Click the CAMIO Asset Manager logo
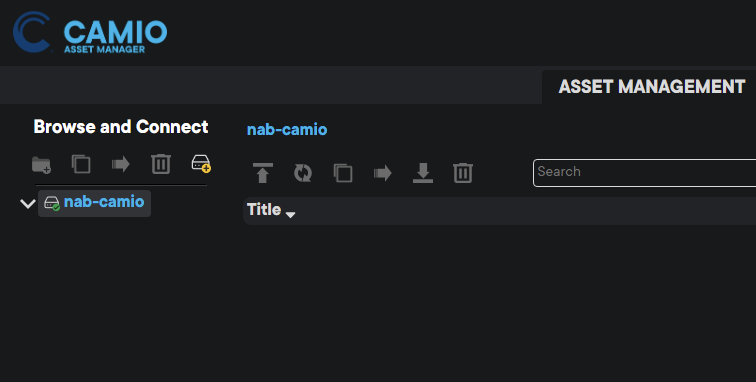This screenshot has width=756, height=382. 90,32
